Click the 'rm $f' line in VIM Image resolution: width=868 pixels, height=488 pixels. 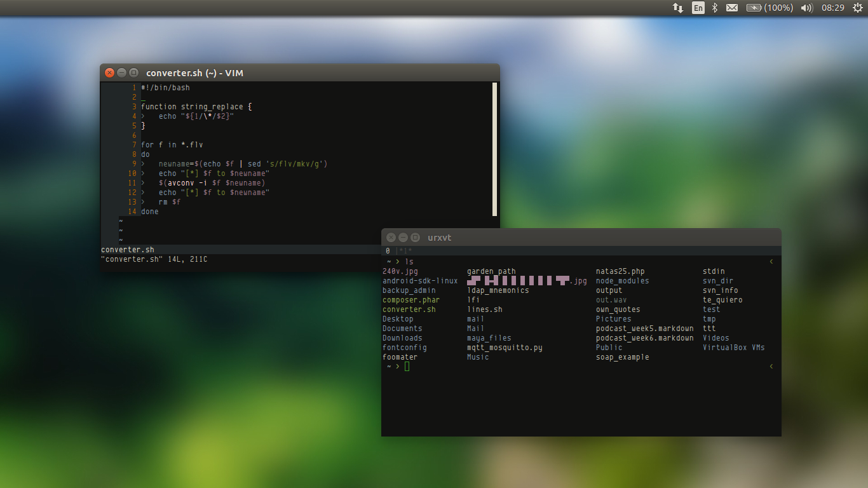[170, 202]
